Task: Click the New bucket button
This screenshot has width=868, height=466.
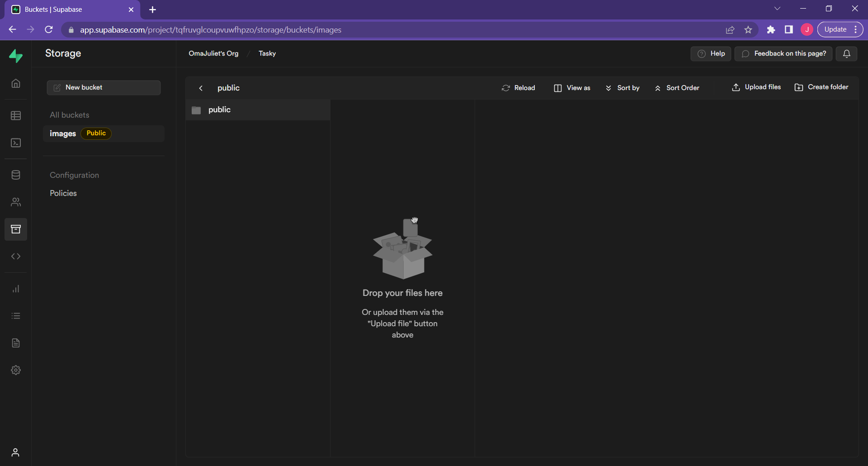Action: coord(104,88)
